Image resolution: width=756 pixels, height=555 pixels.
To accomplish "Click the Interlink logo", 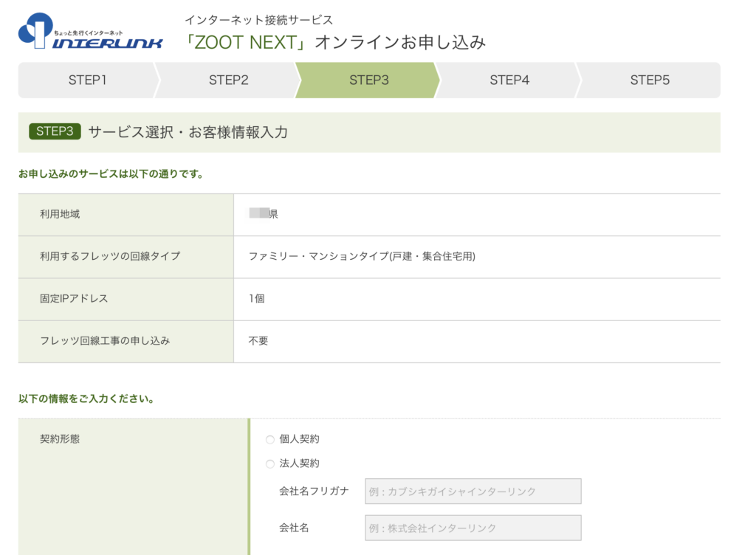I will (x=91, y=31).
